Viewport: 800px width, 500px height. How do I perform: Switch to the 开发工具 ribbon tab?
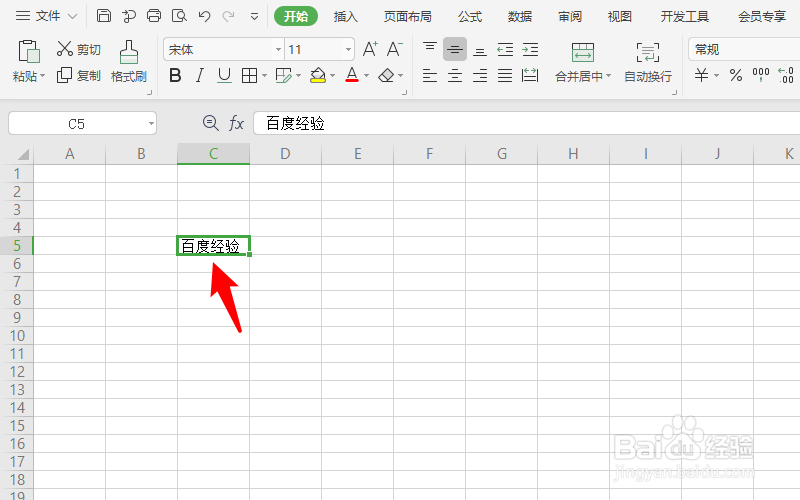(x=684, y=16)
